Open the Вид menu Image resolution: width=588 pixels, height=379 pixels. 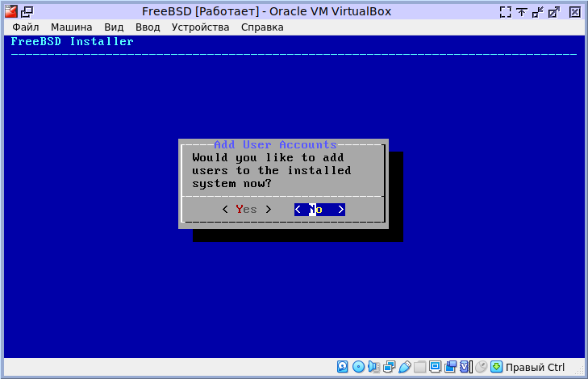coord(114,27)
